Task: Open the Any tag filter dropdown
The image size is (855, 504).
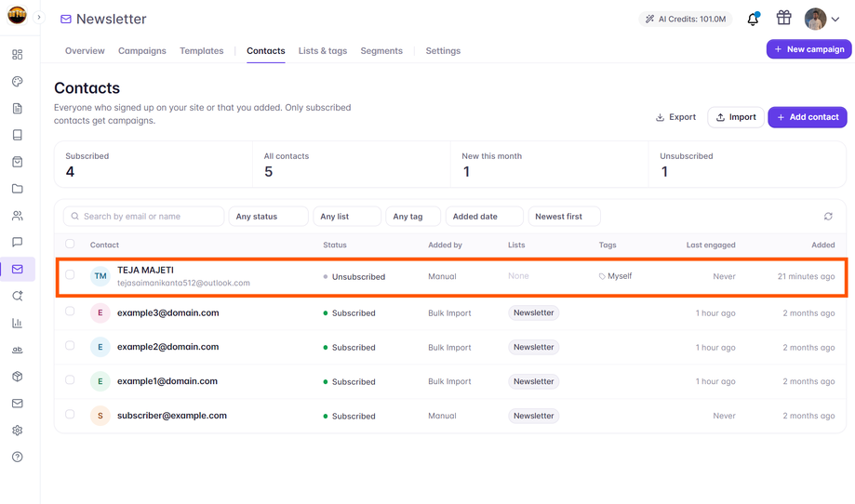Action: click(x=413, y=217)
